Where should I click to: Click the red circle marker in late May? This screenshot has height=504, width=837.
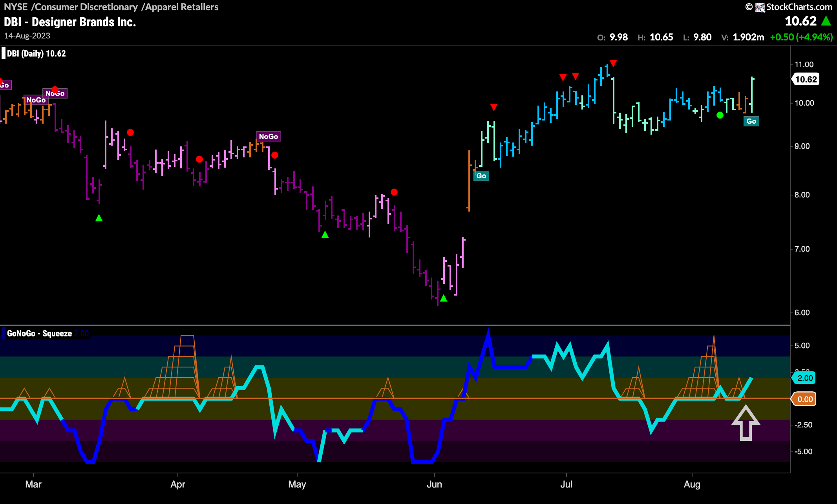[394, 192]
